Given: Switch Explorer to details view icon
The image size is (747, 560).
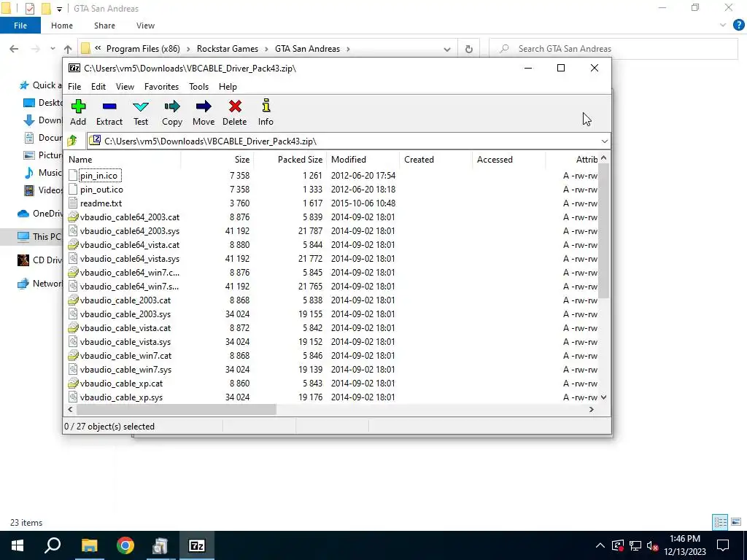Looking at the screenshot, I should coord(720,522).
